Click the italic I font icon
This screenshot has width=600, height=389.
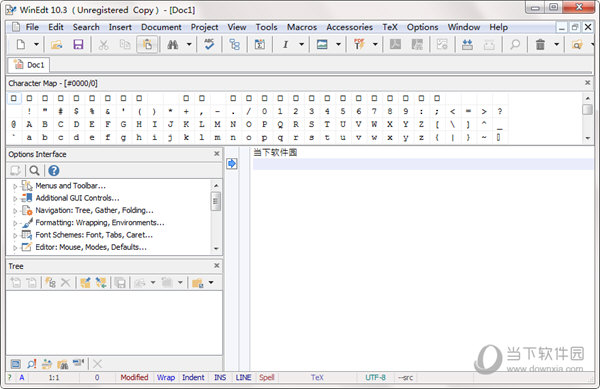point(285,44)
